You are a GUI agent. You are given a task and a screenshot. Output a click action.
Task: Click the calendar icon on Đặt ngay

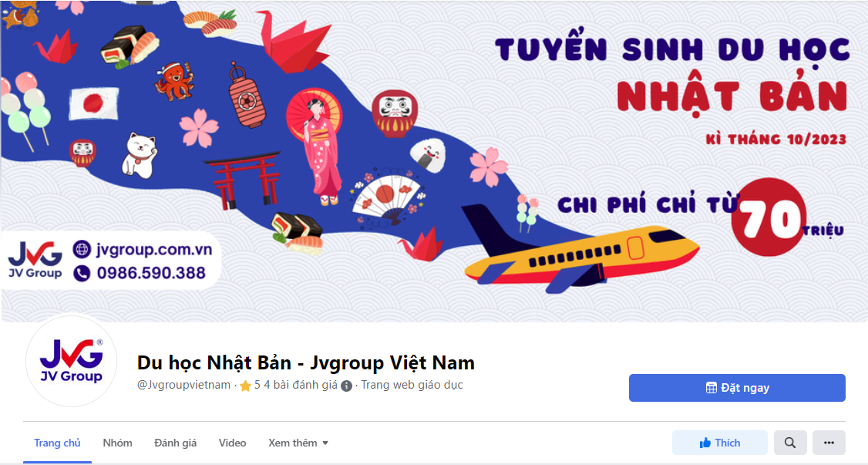point(712,388)
